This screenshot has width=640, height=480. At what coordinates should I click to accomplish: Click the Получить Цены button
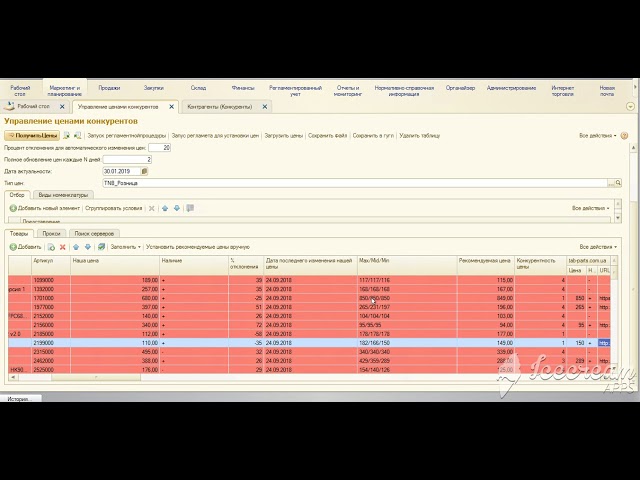[x=32, y=136]
